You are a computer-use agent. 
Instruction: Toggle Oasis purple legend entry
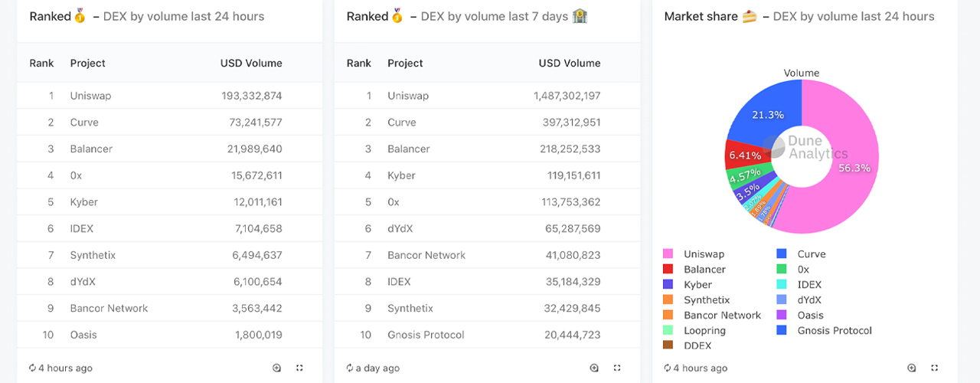[x=800, y=315]
